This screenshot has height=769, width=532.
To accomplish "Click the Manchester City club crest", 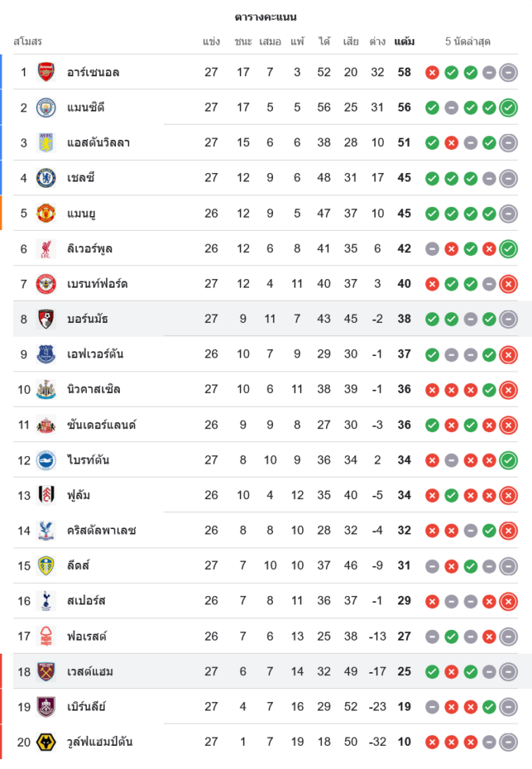I will (x=46, y=108).
